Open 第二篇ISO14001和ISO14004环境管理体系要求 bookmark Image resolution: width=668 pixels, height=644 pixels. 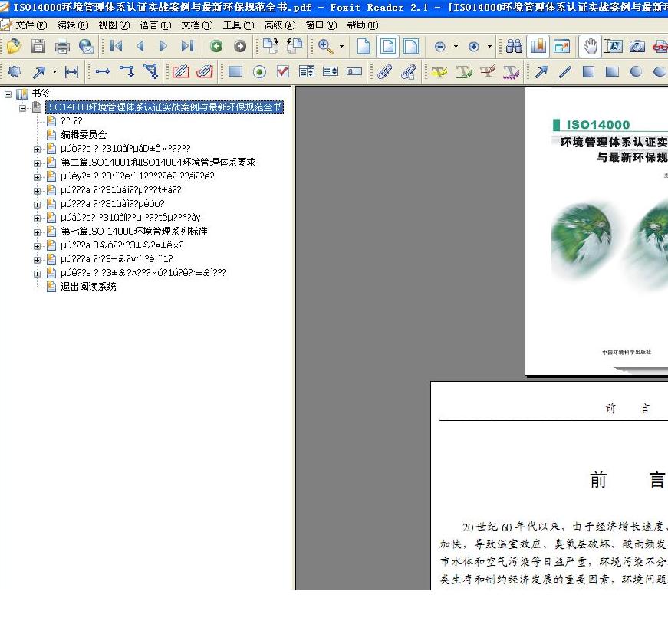(158, 163)
